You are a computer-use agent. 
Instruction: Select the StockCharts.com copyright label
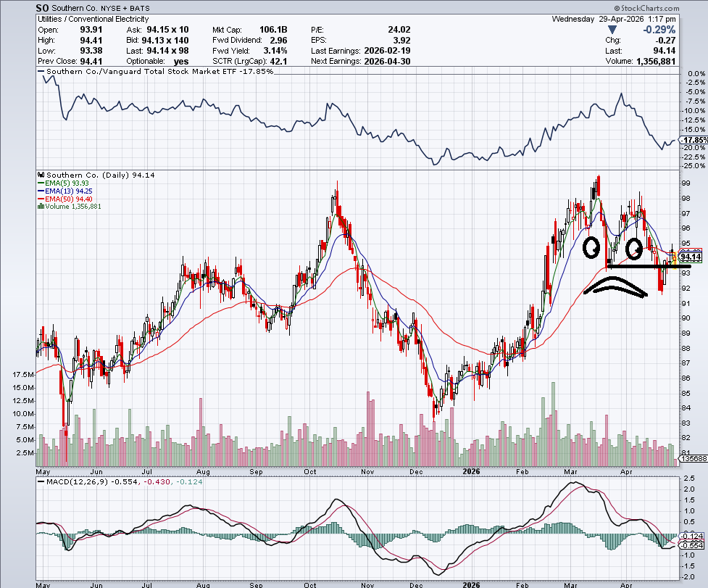(646, 8)
